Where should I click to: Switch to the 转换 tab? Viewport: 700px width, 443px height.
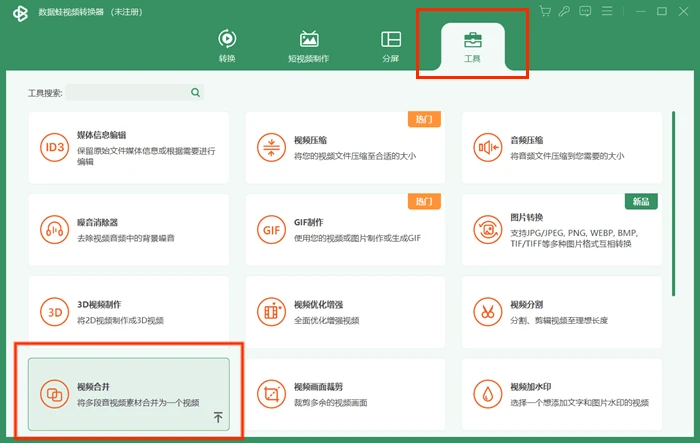point(227,46)
